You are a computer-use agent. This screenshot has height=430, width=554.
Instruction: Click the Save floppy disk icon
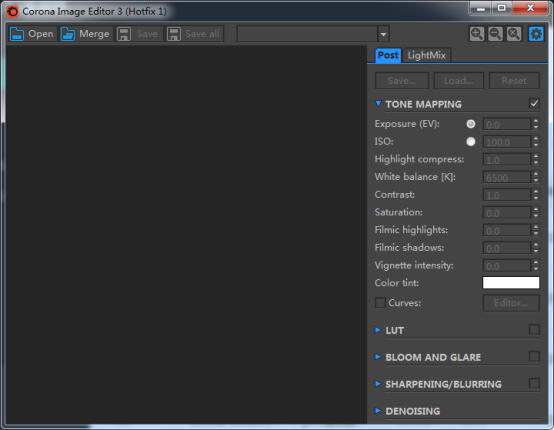pos(124,34)
